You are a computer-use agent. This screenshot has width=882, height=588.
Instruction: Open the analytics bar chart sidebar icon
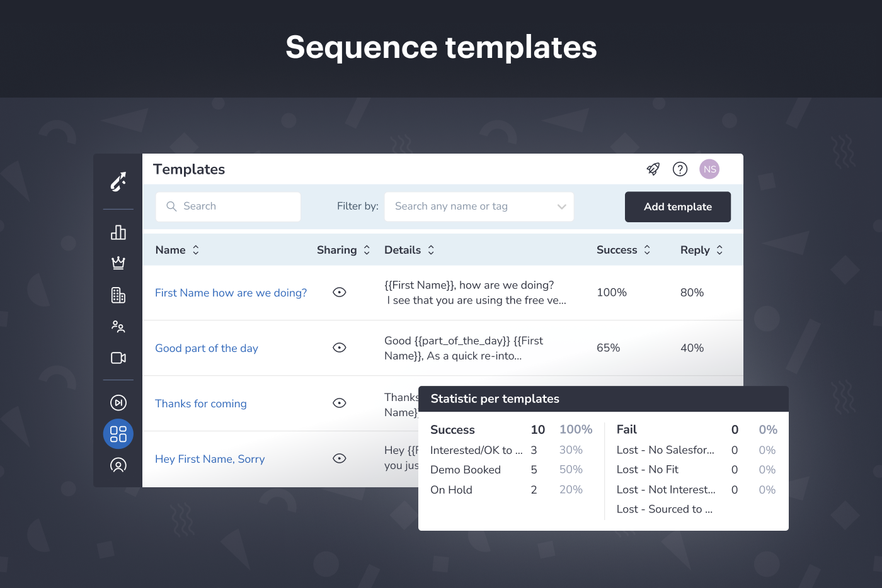(118, 232)
